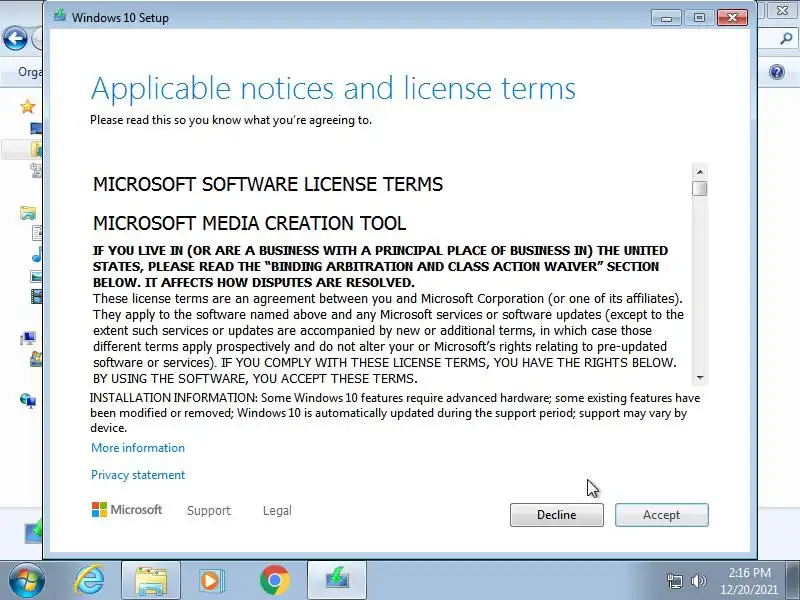Open the File Explorer taskbar button
Viewport: 800px width, 600px height.
tap(151, 581)
